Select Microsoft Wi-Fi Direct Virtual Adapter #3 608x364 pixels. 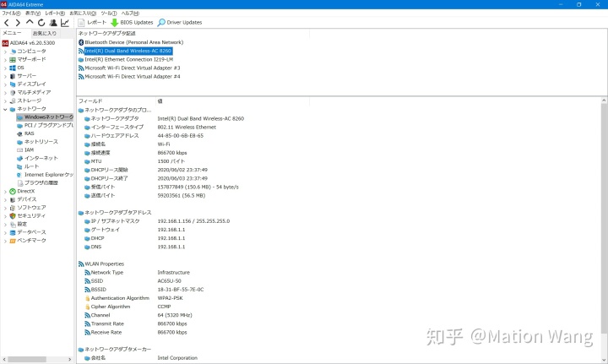coord(129,68)
